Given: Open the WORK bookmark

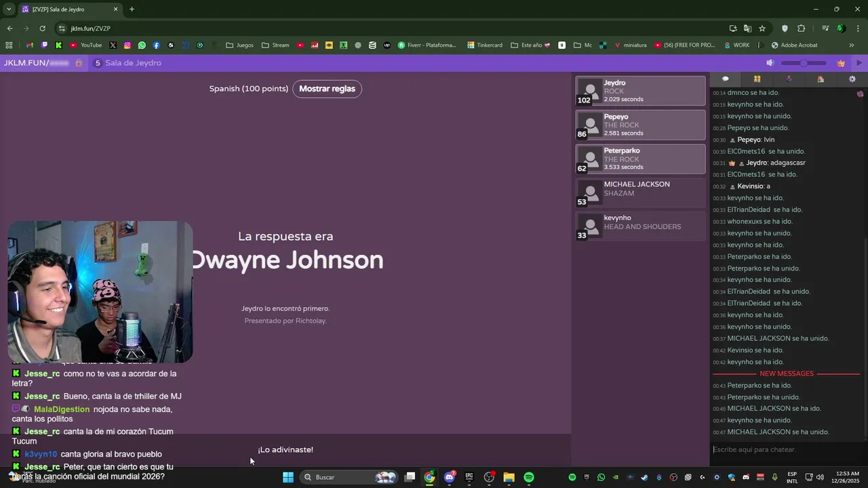Looking at the screenshot, I should tap(737, 45).
